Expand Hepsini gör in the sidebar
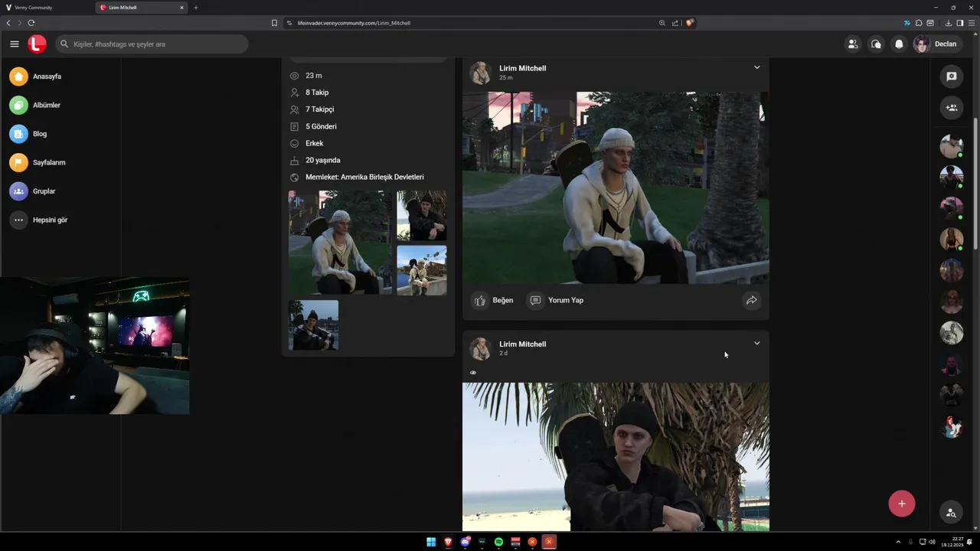This screenshot has width=980, height=551. (x=39, y=220)
